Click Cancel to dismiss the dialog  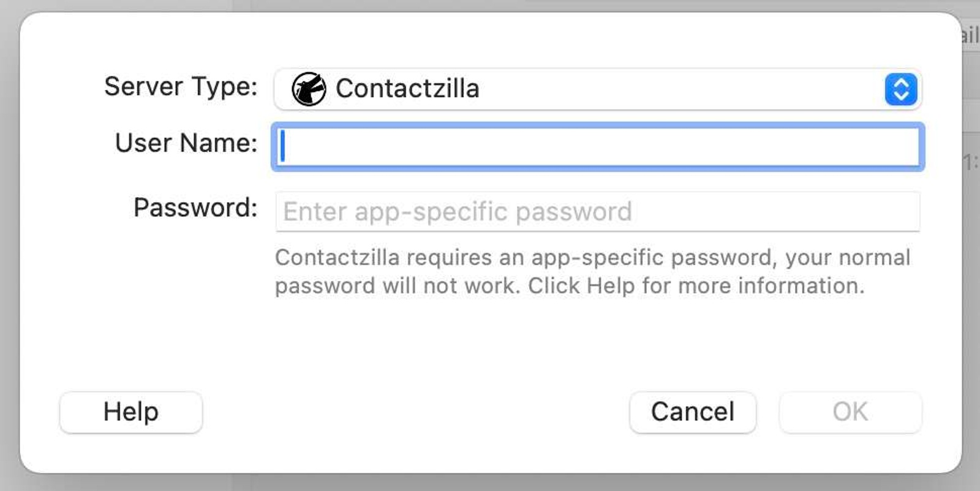coord(691,411)
